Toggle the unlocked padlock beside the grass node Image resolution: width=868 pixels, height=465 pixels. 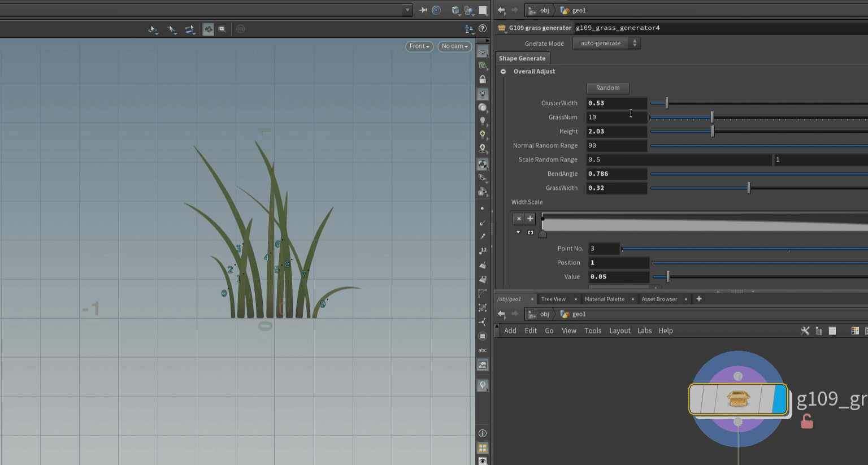807,420
